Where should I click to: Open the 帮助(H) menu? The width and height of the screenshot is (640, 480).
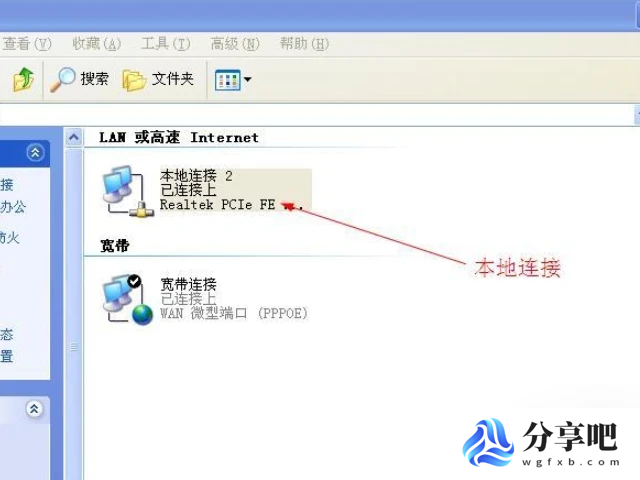[304, 43]
